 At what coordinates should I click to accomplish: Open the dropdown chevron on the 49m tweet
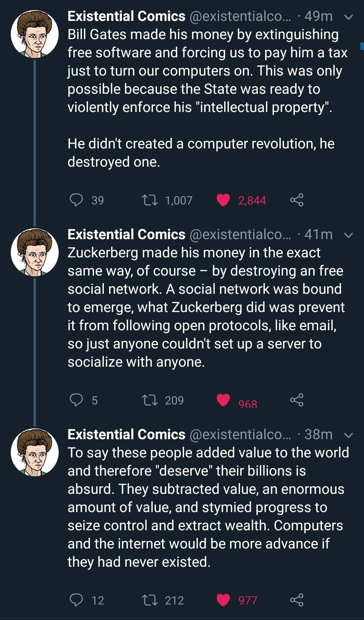[348, 17]
